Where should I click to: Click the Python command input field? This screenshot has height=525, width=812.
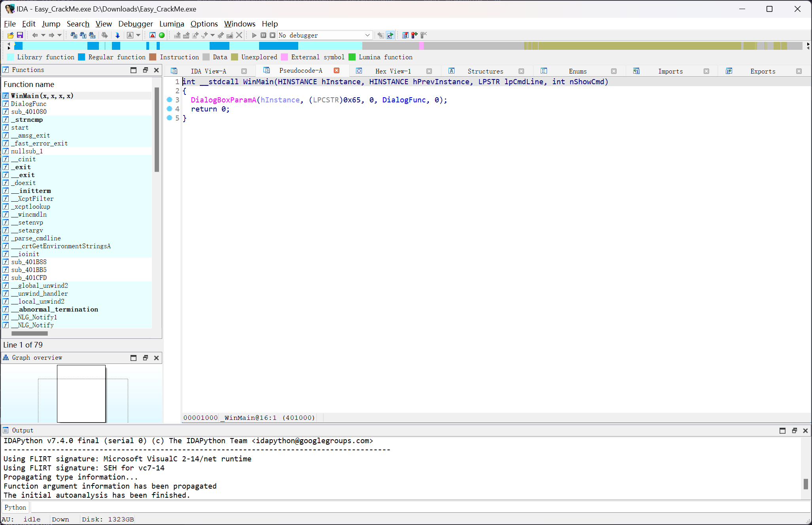pyautogui.click(x=420, y=507)
